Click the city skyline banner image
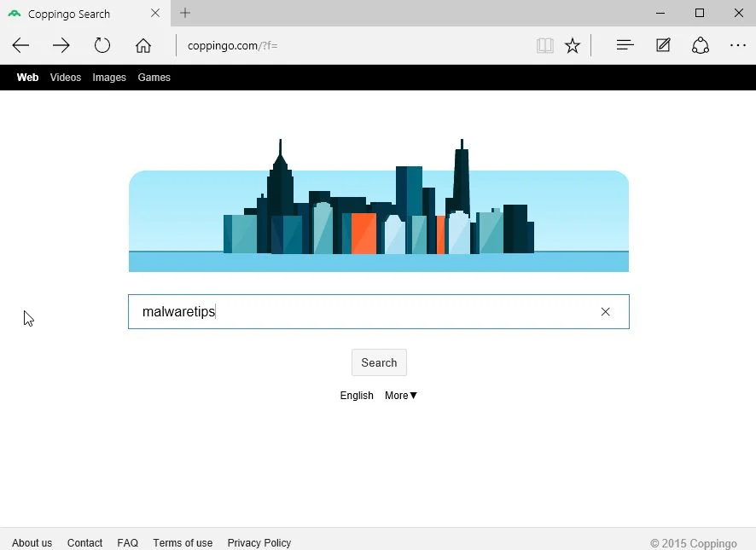Viewport: 756px width, 550px height. pyautogui.click(x=379, y=206)
